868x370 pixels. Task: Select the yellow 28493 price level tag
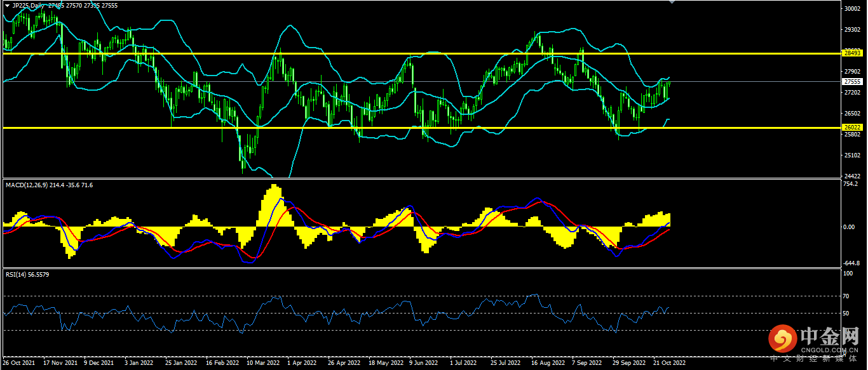click(851, 53)
